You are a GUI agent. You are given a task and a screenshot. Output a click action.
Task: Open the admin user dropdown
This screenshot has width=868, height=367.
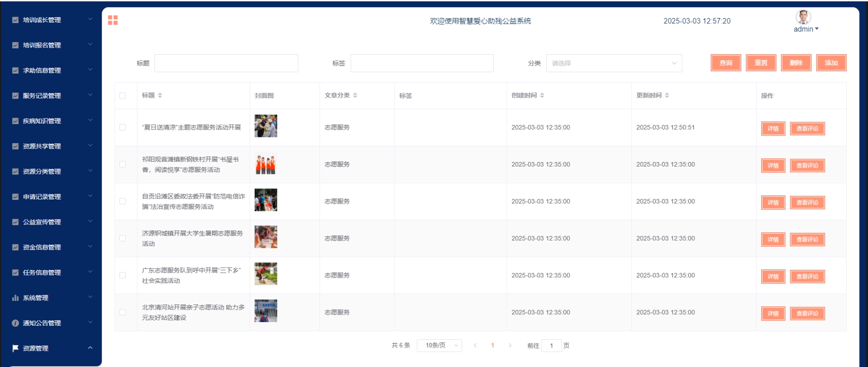click(x=806, y=29)
